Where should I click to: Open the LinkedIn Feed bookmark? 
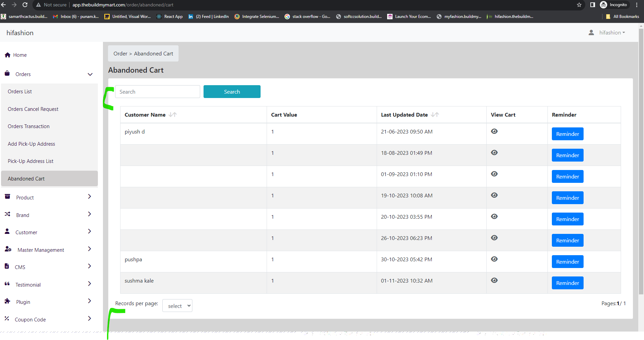point(209,17)
